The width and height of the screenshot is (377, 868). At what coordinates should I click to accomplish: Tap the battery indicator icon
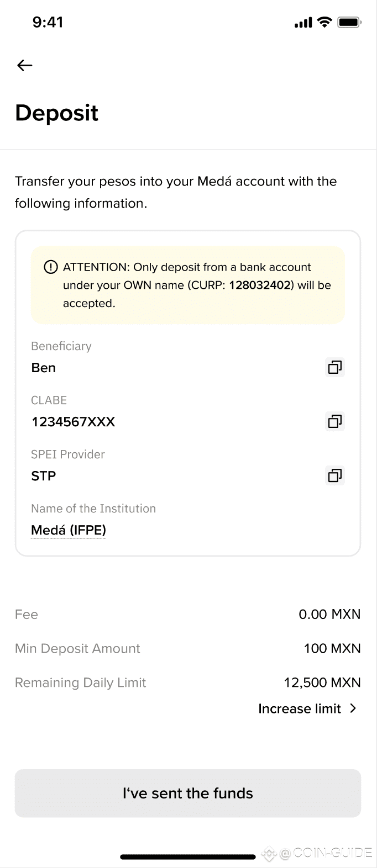(349, 23)
